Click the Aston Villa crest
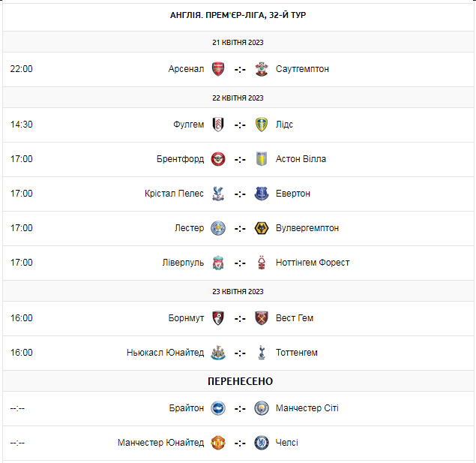Screen dimensions: 476x463 pyautogui.click(x=262, y=159)
